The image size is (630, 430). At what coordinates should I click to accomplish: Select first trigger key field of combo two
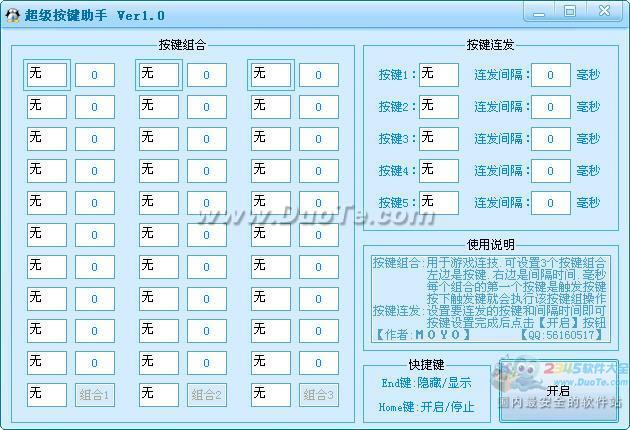(159, 75)
